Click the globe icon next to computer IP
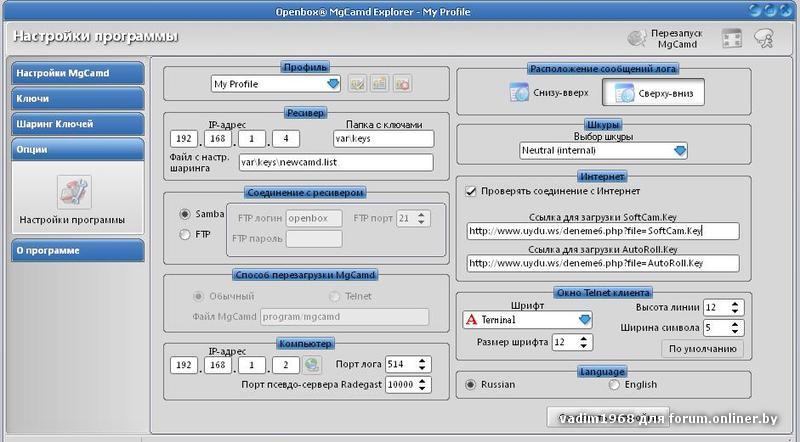800x442 pixels. [312, 365]
